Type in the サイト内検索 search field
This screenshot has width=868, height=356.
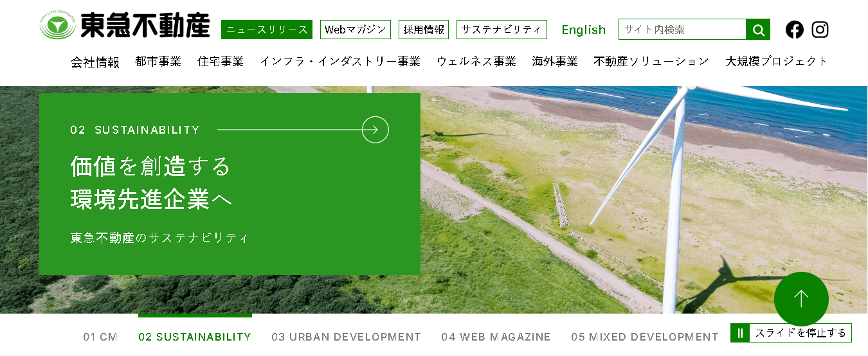point(682,30)
